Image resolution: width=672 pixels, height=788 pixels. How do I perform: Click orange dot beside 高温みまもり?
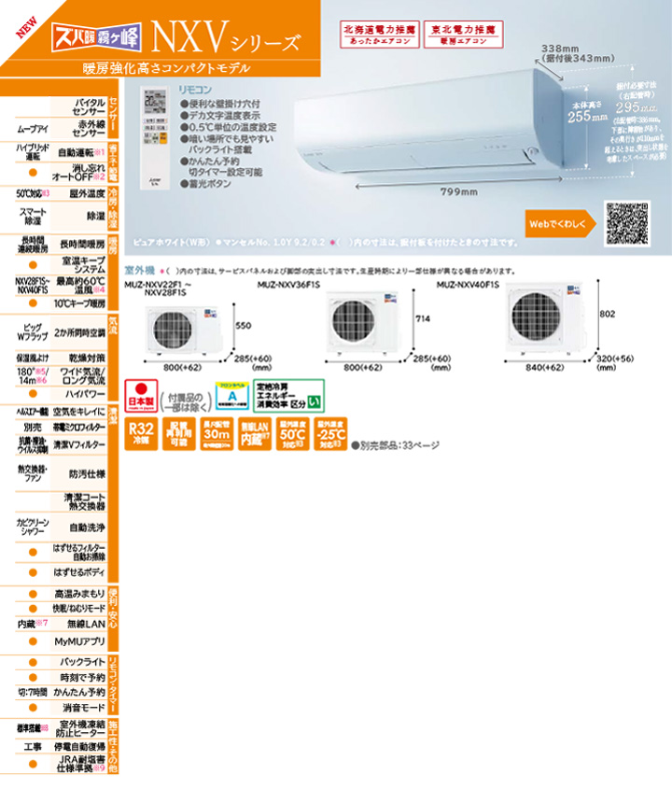[x=34, y=594]
